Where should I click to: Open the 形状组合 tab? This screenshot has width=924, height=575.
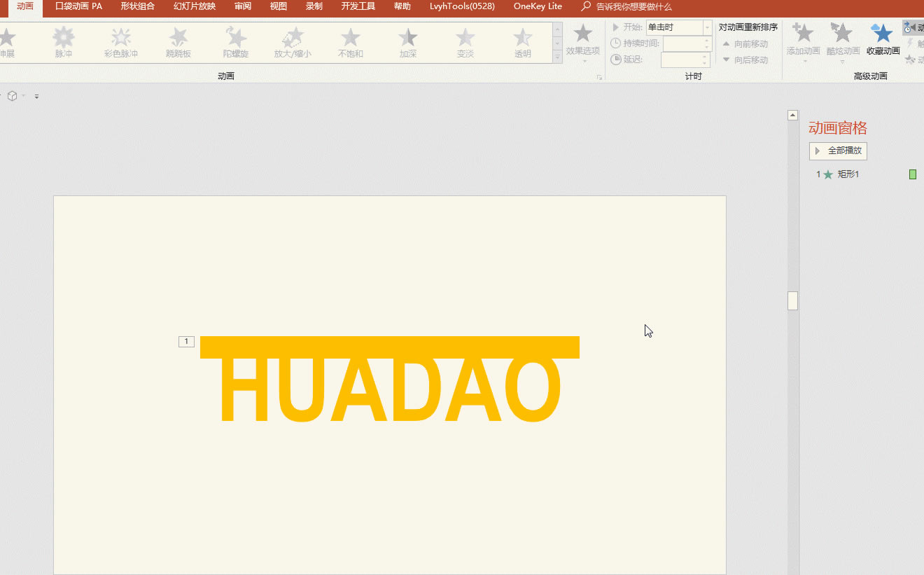(x=137, y=6)
